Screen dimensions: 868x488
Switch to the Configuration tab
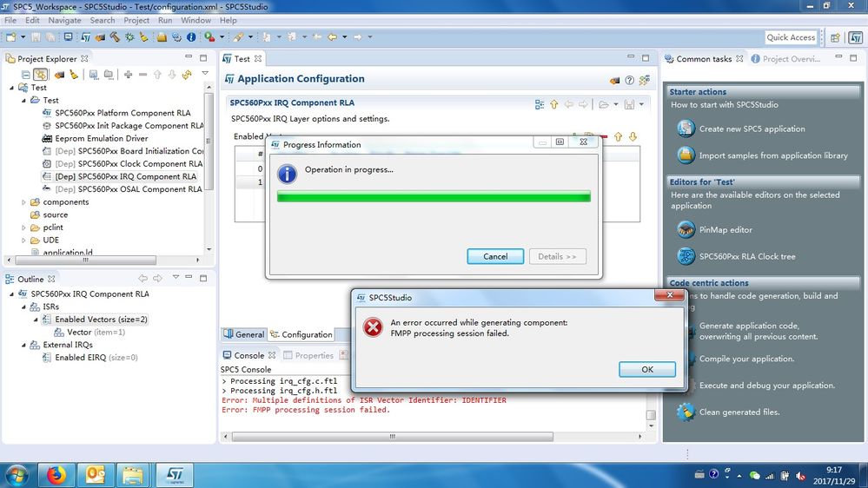tap(301, 334)
